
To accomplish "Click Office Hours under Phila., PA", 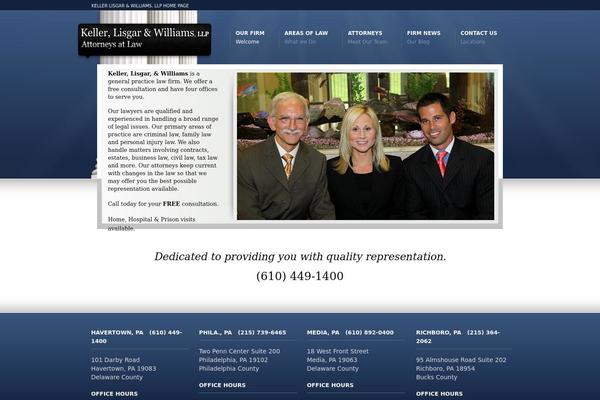I will [222, 385].
